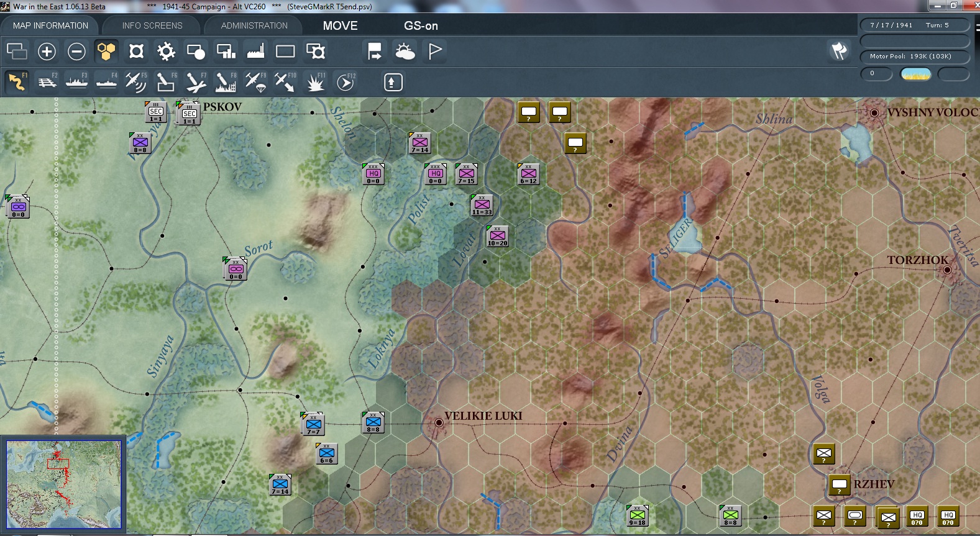Select the green 9=18 division counter

tap(637, 516)
